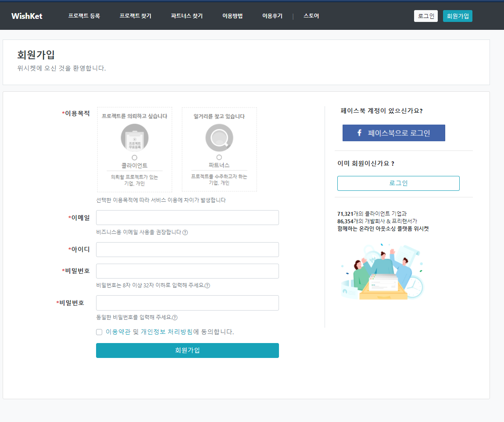Image resolution: width=504 pixels, height=422 pixels.
Task: Click the outlined 로그인 button in sidebar
Action: (x=398, y=183)
